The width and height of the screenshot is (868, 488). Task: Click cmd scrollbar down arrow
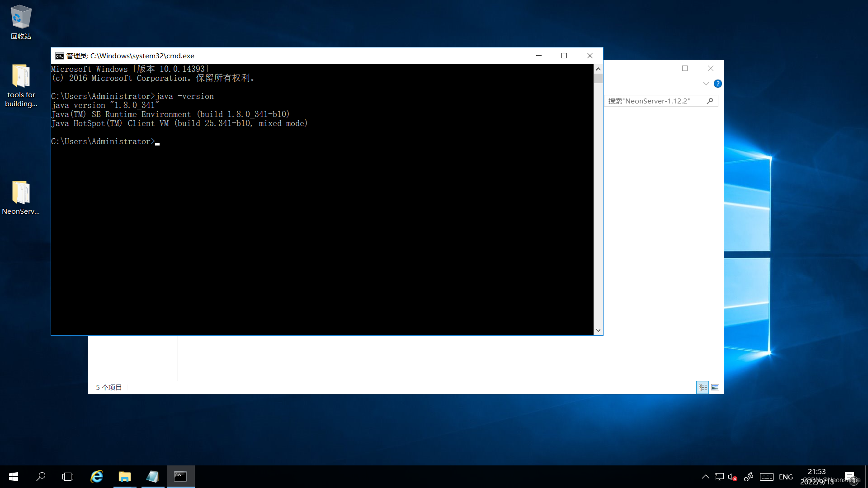(x=598, y=330)
